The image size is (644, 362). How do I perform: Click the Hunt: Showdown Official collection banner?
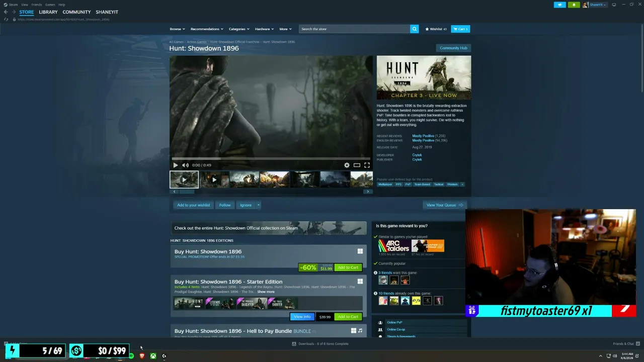pos(269,228)
